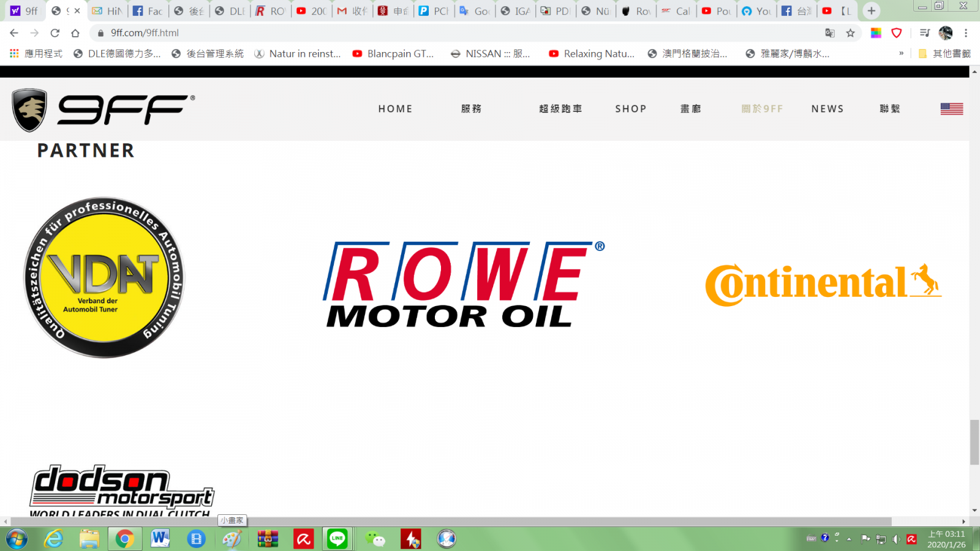Open LINE app from the taskbar
Screen dimensions: 980x551
coord(337,539)
